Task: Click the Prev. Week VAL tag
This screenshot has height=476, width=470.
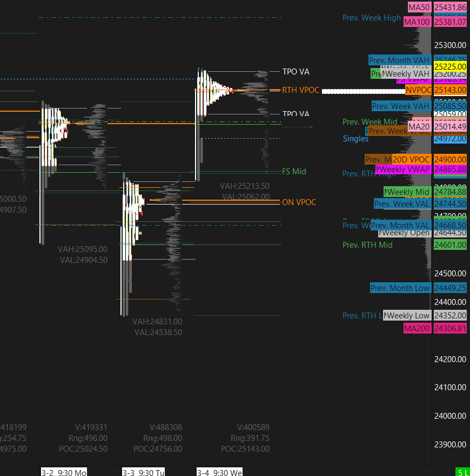Action: [x=402, y=204]
